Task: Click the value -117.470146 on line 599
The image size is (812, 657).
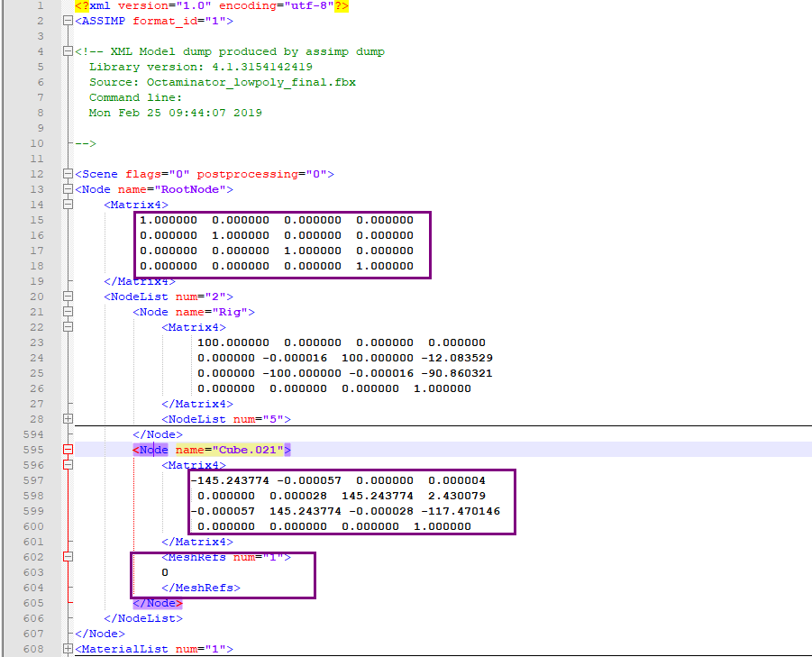Action: coord(461,511)
